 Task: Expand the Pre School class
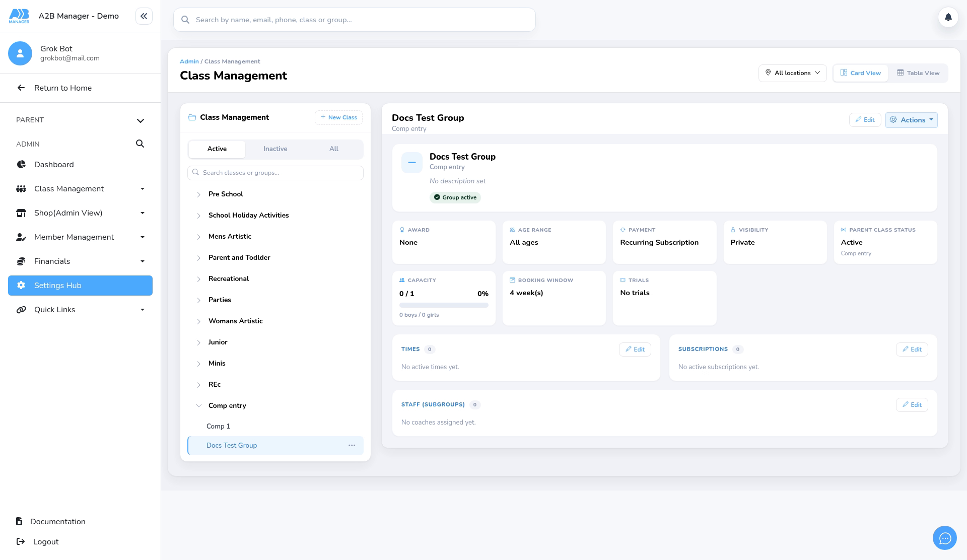click(198, 194)
